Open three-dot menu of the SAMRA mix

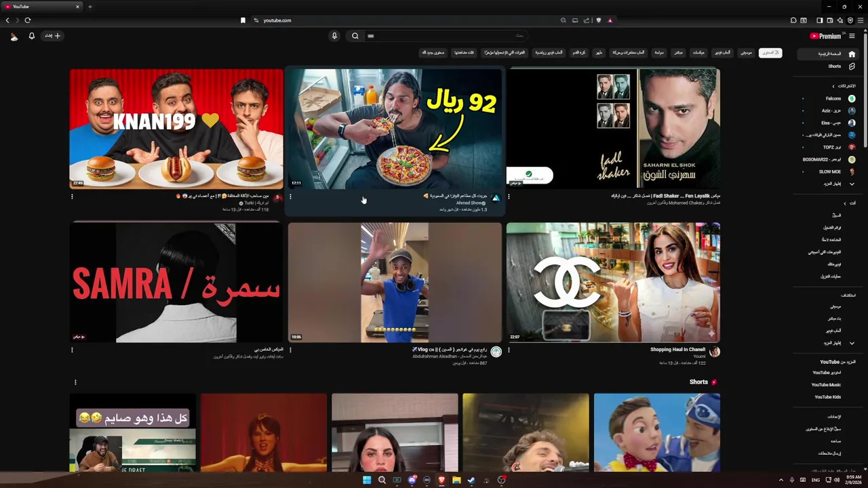pos(72,350)
